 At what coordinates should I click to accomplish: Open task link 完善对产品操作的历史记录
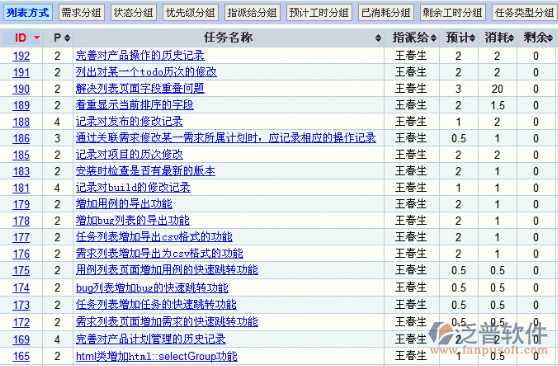click(x=140, y=56)
